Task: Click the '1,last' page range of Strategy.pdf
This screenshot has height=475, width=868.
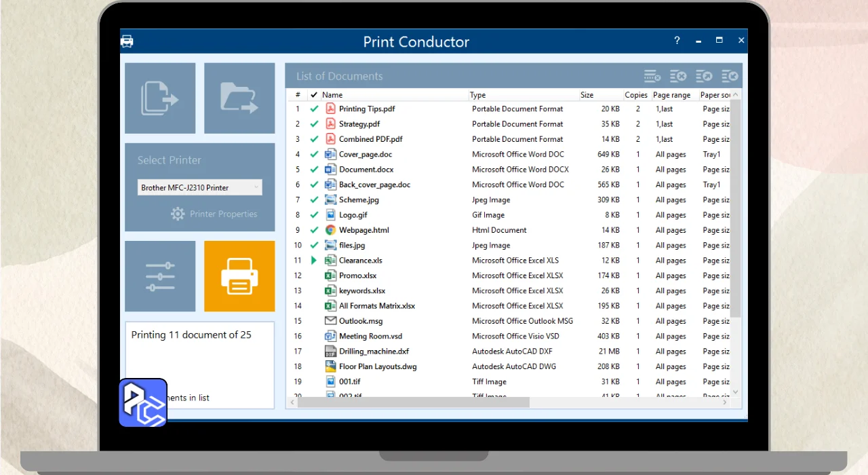Action: point(664,123)
